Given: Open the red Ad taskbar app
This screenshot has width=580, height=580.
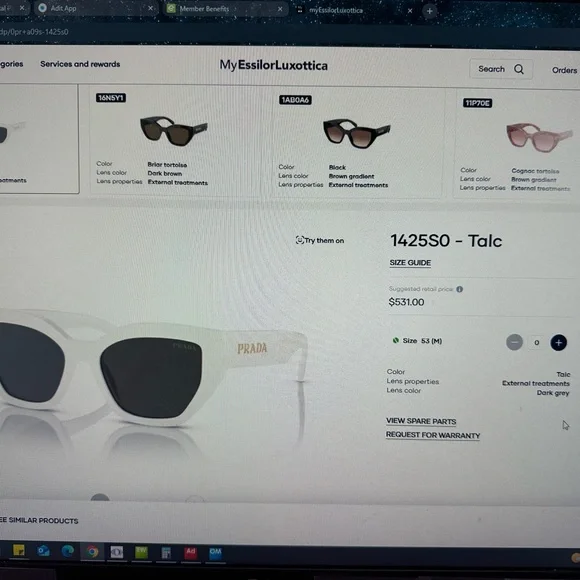Looking at the screenshot, I should pos(190,553).
